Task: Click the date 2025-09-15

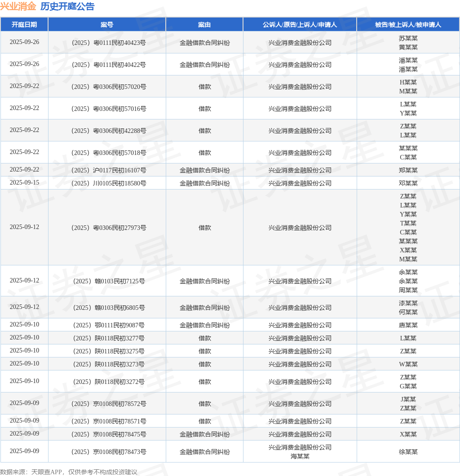Action: [24, 182]
